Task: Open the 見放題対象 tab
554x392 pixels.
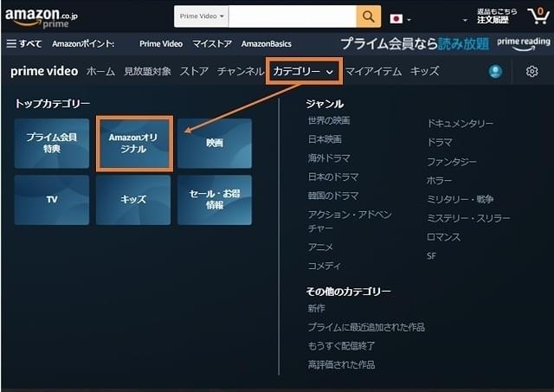Action: [x=147, y=71]
